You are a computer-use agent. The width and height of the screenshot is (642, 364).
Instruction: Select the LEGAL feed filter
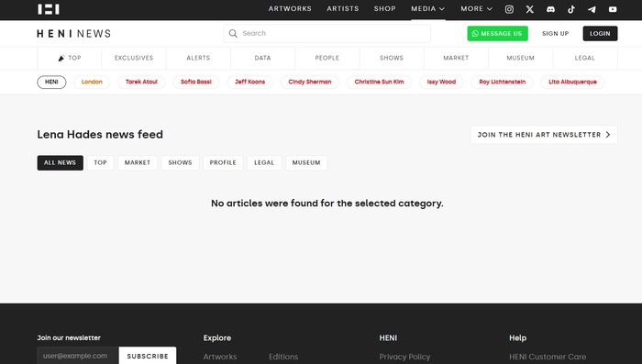pyautogui.click(x=264, y=162)
